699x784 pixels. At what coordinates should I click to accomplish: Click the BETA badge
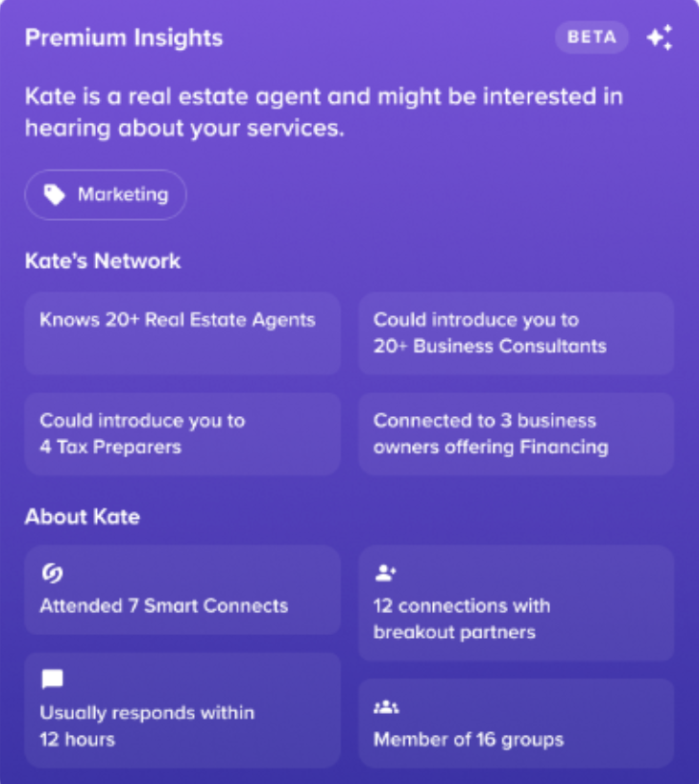coord(591,38)
